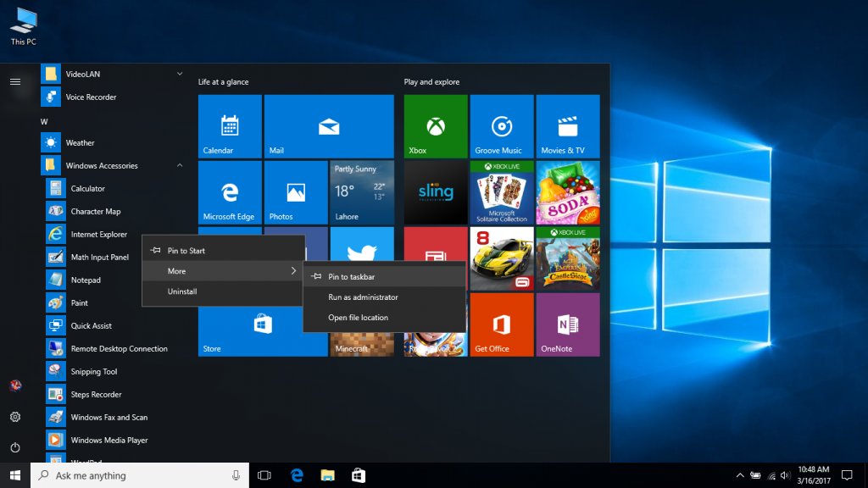Open the Movies & TV tile
The image size is (868, 488).
568,126
